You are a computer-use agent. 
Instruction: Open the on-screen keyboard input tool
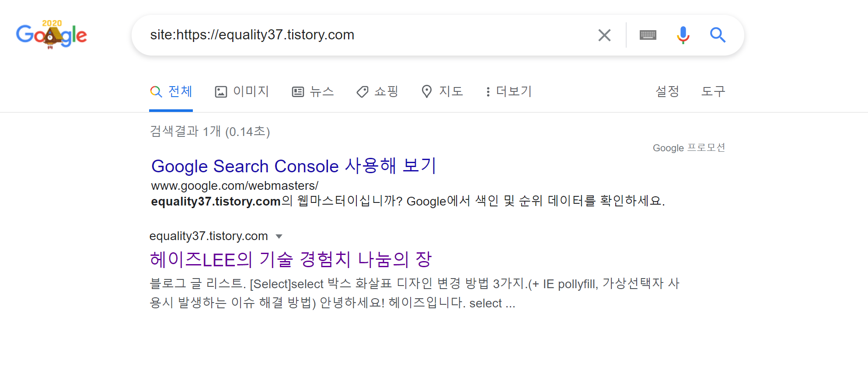[648, 35]
